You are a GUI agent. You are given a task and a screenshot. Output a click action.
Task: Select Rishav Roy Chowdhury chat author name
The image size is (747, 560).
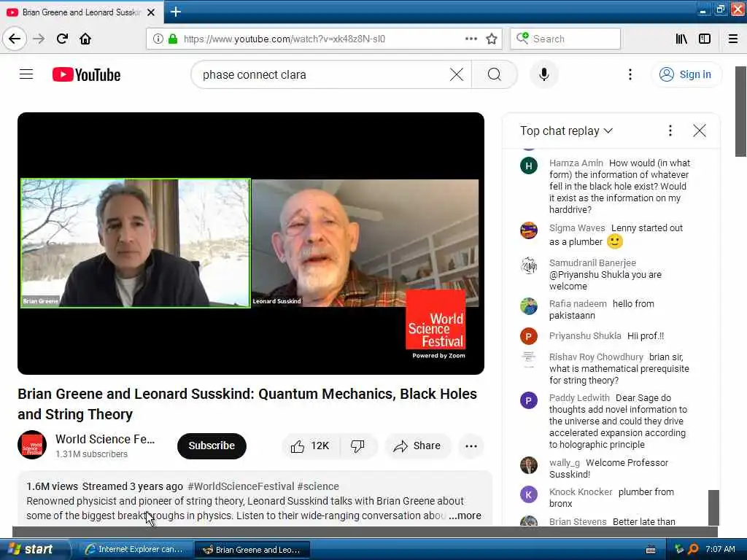pos(596,357)
